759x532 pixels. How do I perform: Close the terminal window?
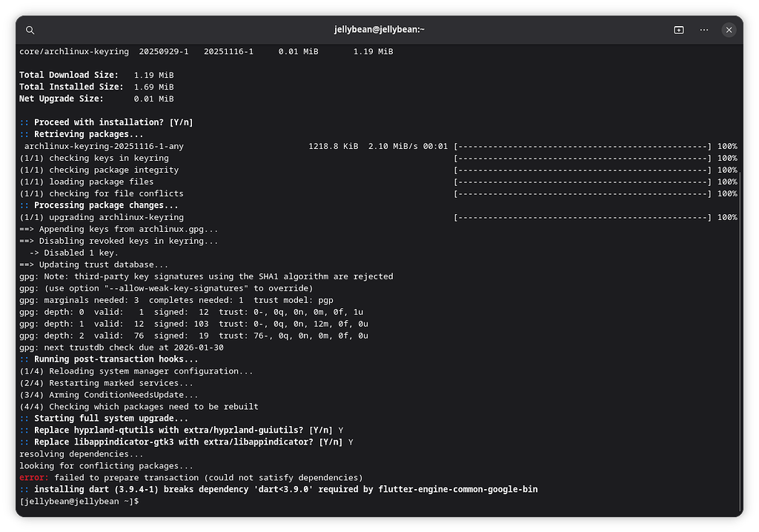[729, 30]
